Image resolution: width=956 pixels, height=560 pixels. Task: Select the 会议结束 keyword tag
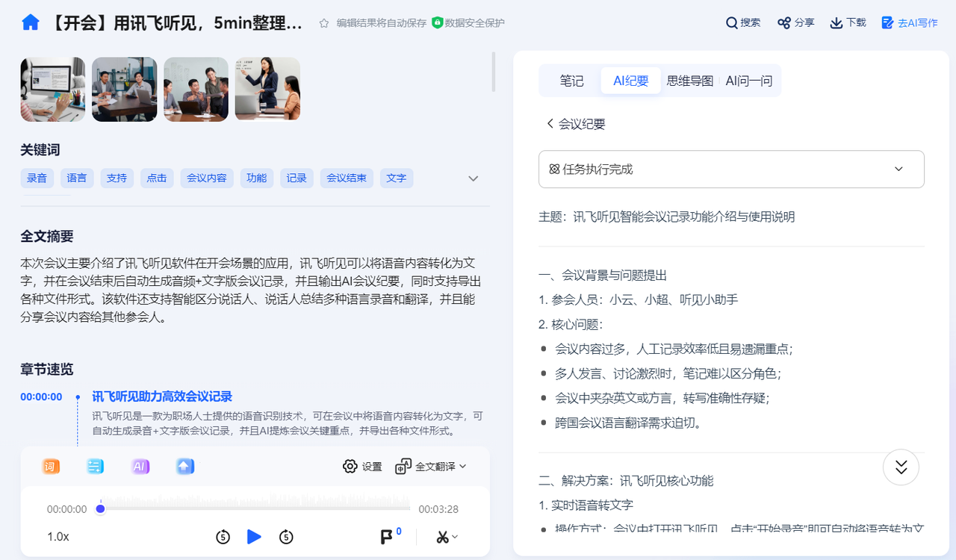pos(347,178)
